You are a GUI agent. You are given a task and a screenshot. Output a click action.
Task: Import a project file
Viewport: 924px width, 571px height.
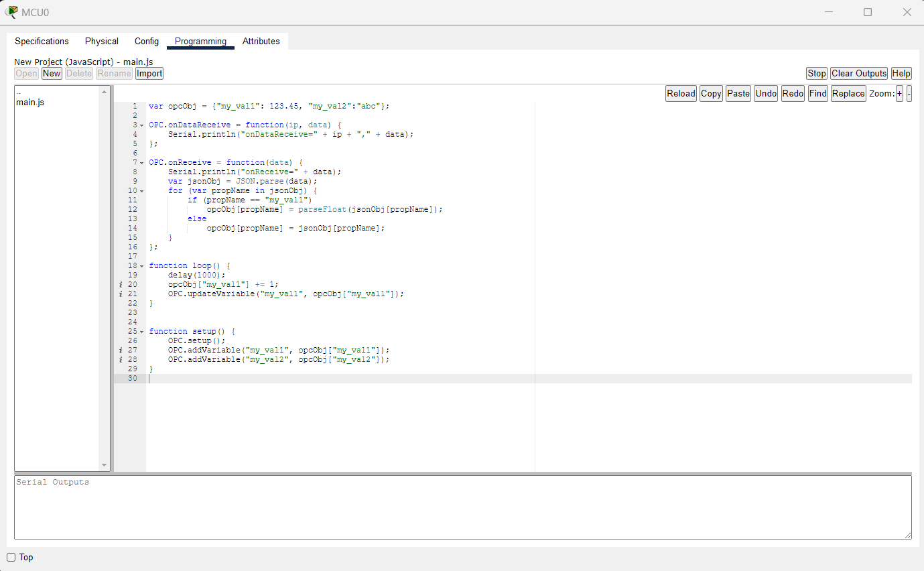point(149,73)
